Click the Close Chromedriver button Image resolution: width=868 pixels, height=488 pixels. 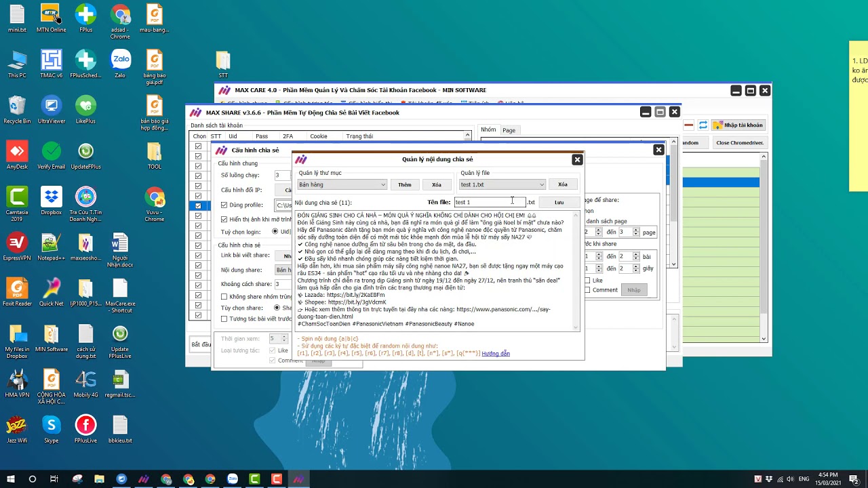click(x=740, y=143)
